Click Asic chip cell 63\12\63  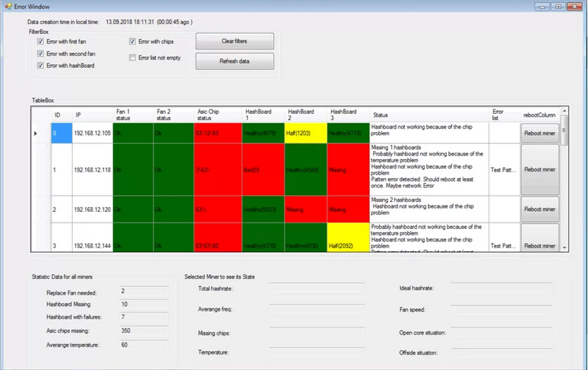[218, 133]
